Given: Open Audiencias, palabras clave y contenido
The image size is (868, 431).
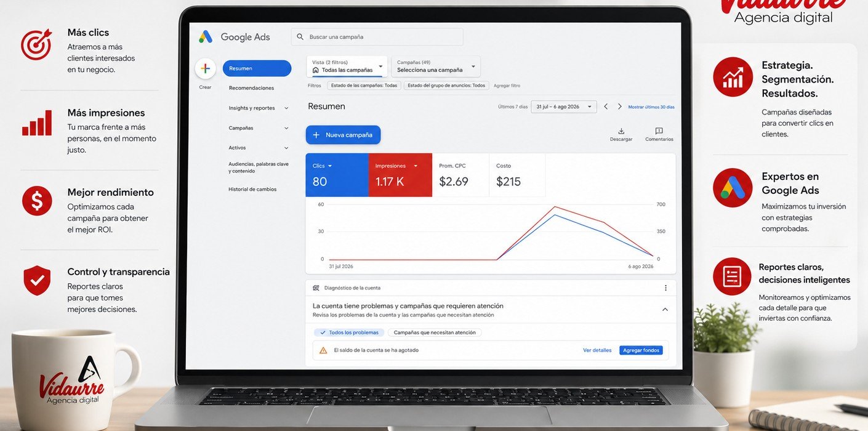Looking at the screenshot, I should [x=259, y=167].
